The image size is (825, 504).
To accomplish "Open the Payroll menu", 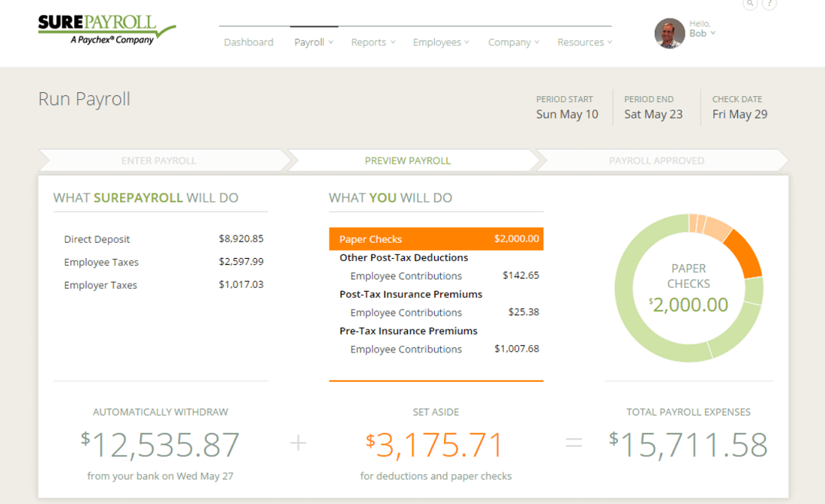I will (313, 42).
